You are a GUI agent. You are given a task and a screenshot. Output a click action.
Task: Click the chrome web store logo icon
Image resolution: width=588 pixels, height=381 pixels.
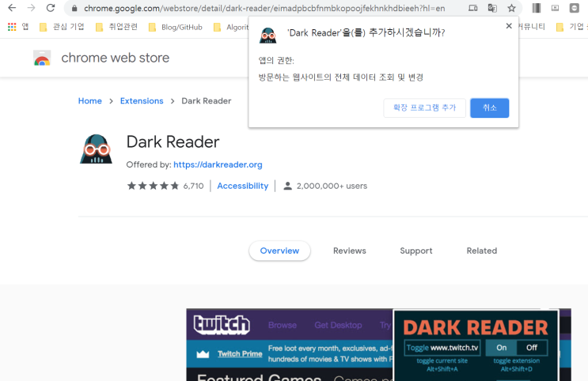42,58
